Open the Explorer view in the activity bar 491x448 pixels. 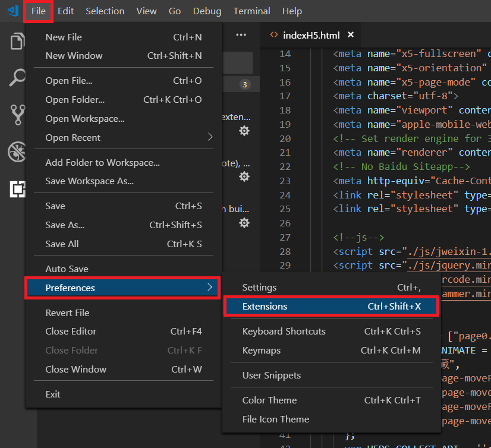(x=17, y=42)
